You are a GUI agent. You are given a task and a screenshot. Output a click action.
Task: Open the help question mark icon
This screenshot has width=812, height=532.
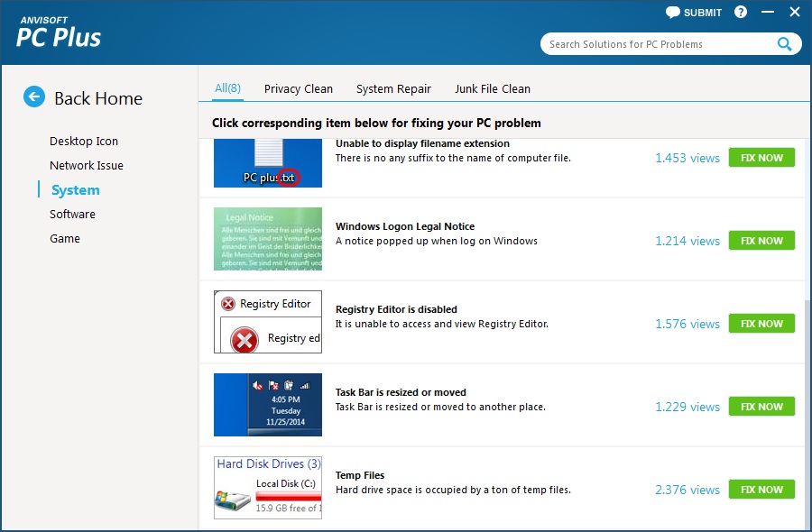741,12
